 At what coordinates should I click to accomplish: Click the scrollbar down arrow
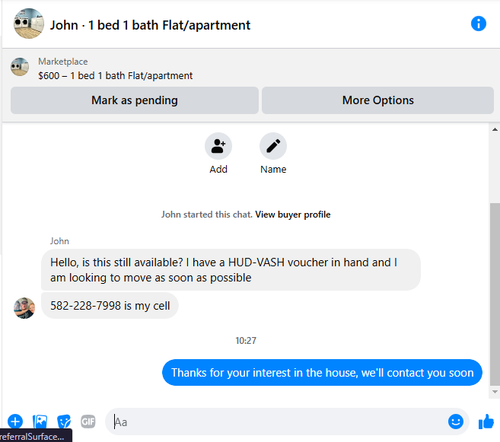(495, 392)
